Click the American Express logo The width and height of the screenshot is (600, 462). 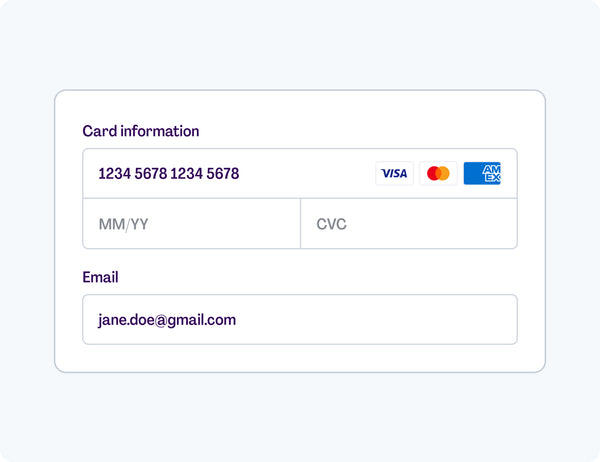482,174
